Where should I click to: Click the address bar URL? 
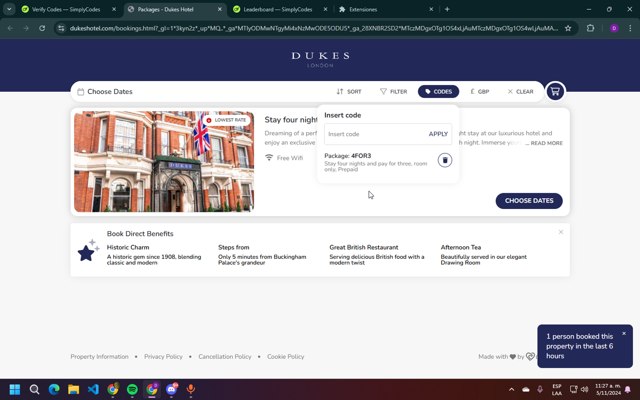pos(313,28)
